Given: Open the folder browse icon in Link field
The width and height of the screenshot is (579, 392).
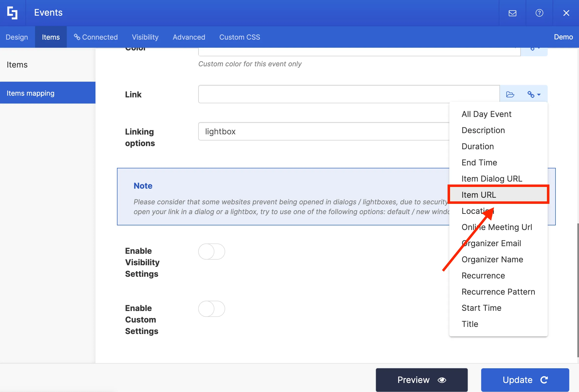Looking at the screenshot, I should coord(510,94).
